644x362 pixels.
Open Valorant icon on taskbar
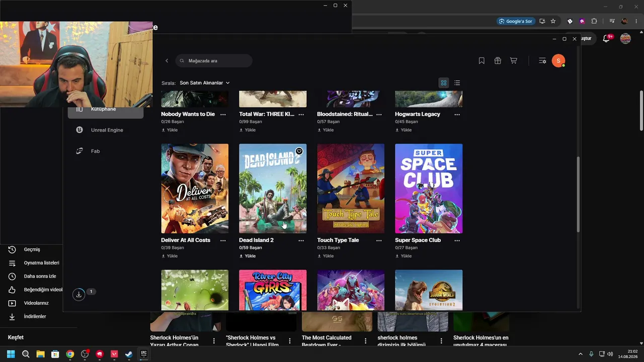114,354
